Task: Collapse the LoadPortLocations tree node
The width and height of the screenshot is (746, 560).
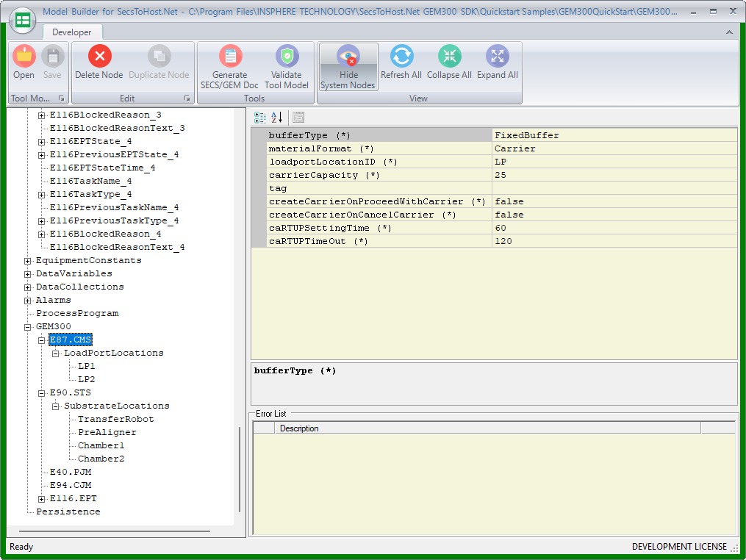Action: [56, 353]
